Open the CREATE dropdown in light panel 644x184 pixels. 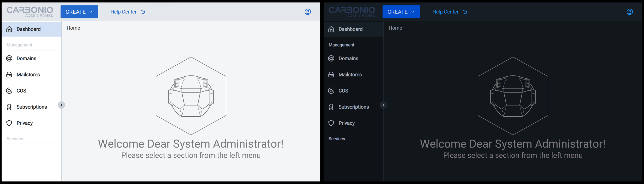(x=79, y=12)
